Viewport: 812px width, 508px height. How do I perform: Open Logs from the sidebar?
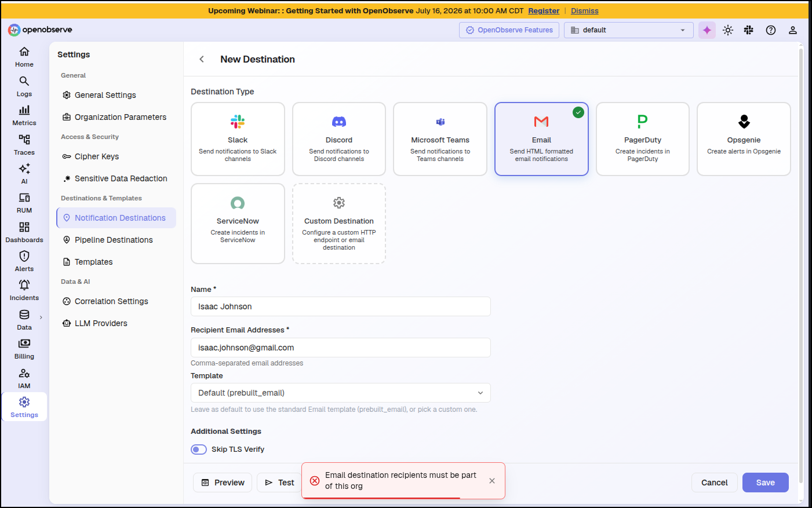[24, 86]
